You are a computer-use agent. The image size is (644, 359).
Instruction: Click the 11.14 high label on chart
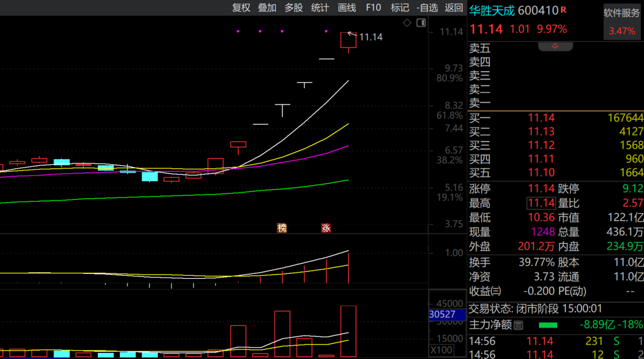371,38
